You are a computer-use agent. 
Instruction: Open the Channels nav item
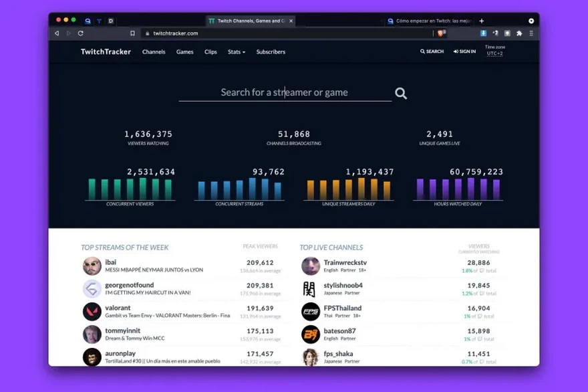154,52
